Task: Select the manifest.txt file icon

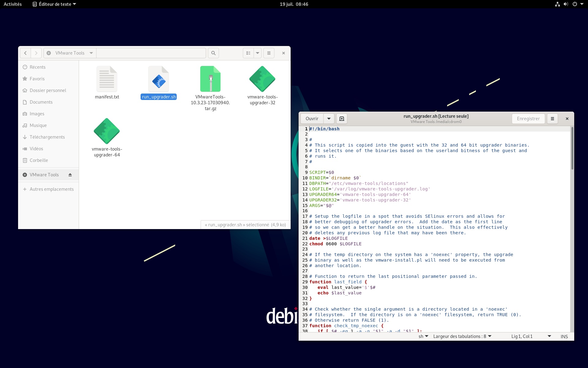Action: click(x=107, y=79)
